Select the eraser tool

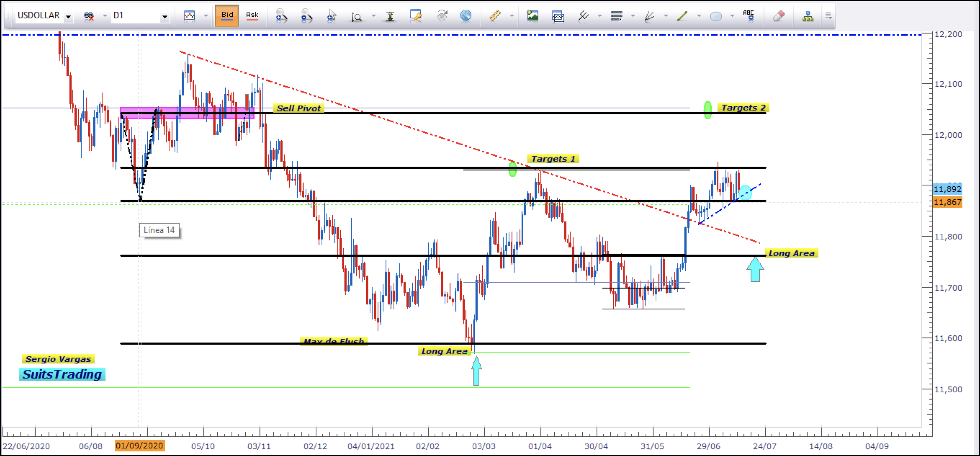tap(778, 16)
